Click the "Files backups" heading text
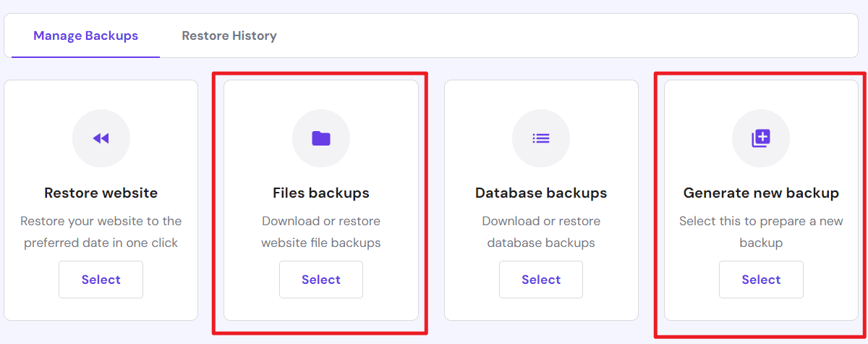This screenshot has height=344, width=868. pos(321,193)
